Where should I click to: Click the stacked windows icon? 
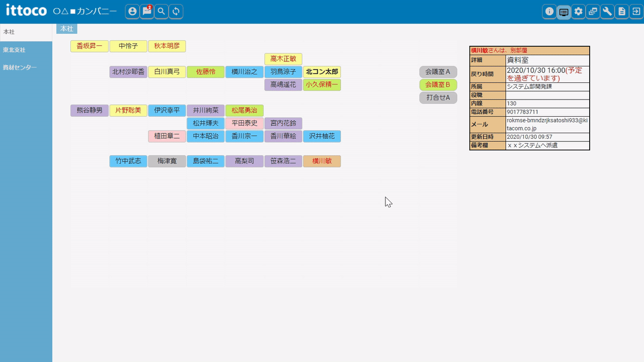pos(593,12)
